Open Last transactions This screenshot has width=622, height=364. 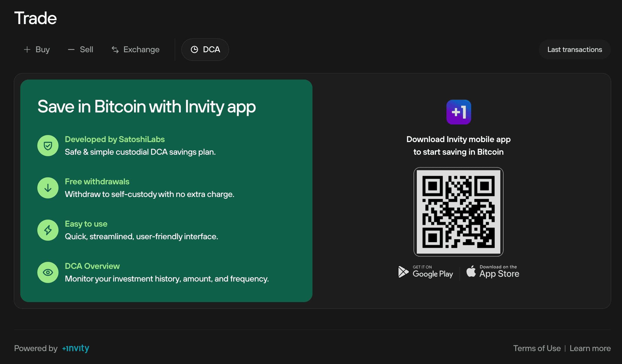point(575,50)
